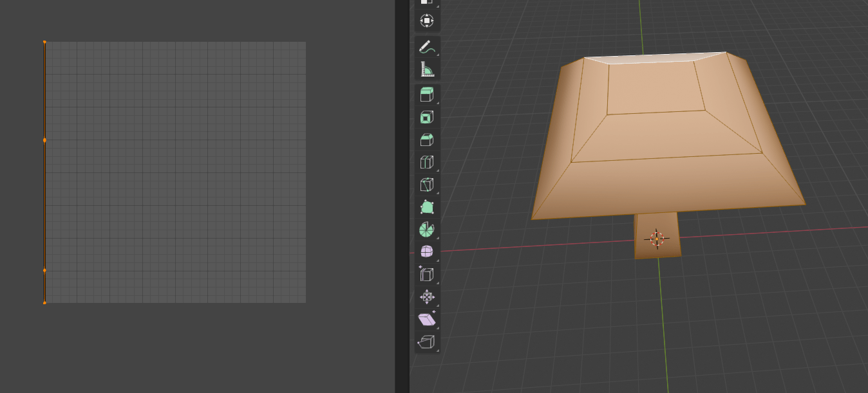Select the Knife tool

pos(426,185)
